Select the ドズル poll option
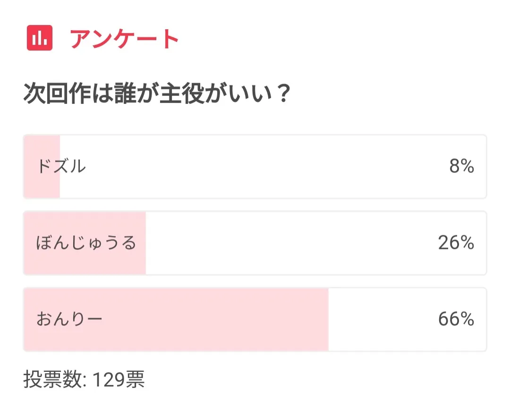Screen dimensions: 510x420 255,167
